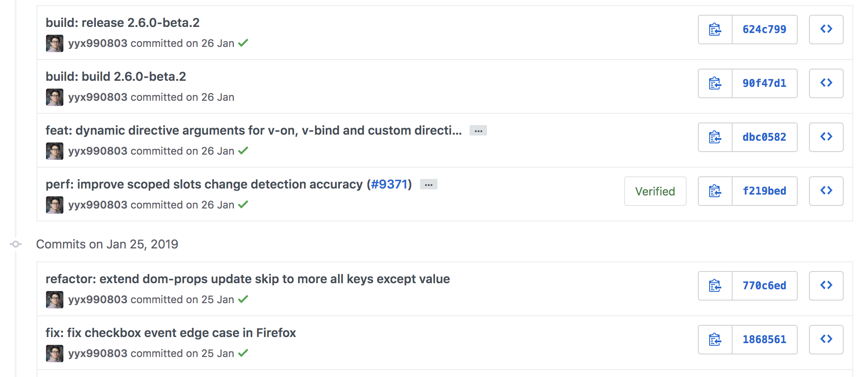Open pull request #9371 link
Viewport: 868px width, 377px height.
coord(389,184)
